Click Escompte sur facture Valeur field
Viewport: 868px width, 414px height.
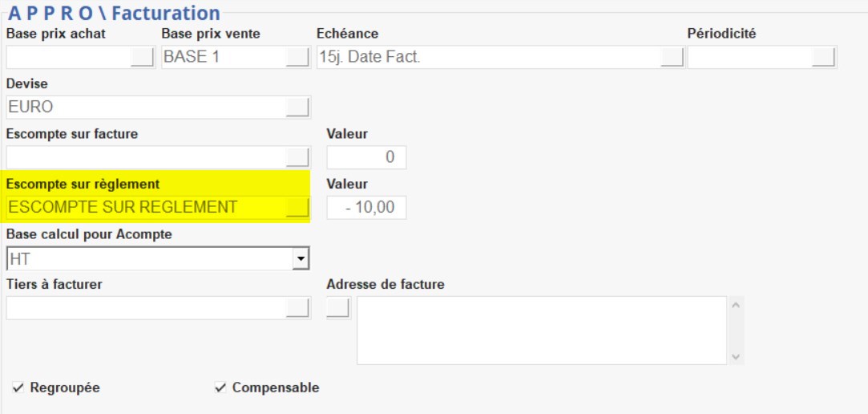pyautogui.click(x=366, y=157)
